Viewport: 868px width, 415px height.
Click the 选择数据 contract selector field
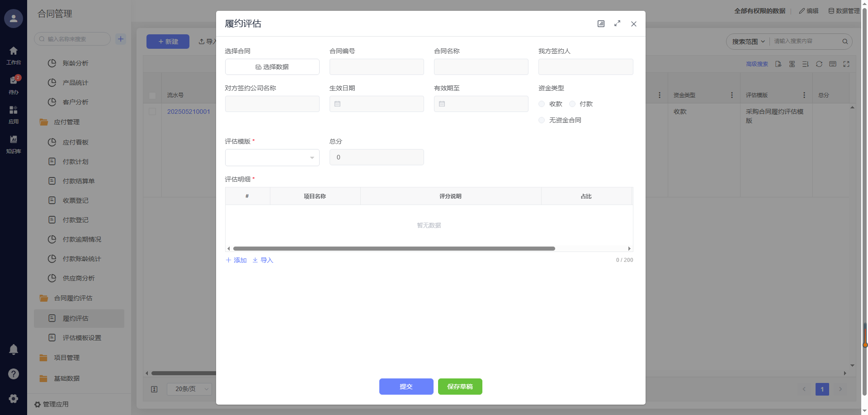272,67
